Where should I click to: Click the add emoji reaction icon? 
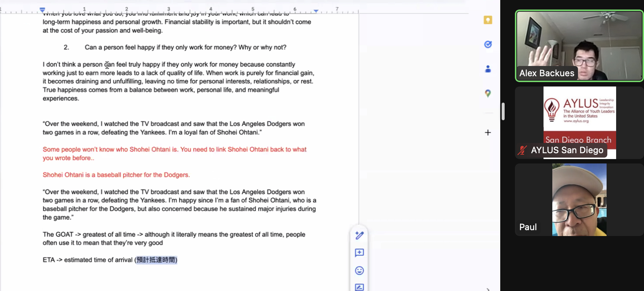pyautogui.click(x=359, y=270)
